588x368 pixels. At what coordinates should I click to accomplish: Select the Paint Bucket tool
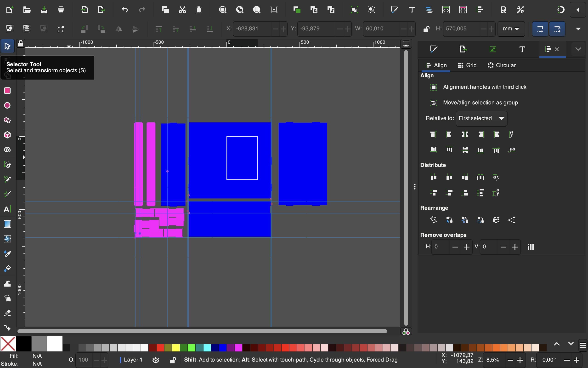[x=7, y=268]
